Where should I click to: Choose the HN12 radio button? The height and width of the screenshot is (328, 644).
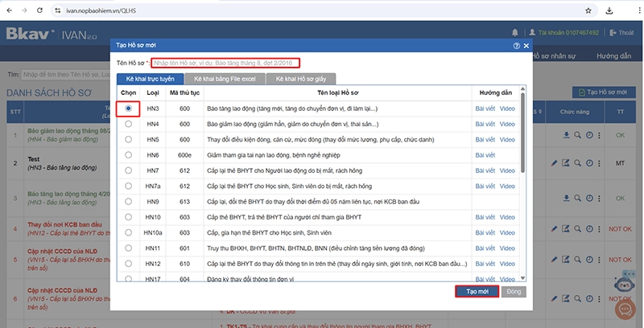tap(129, 263)
